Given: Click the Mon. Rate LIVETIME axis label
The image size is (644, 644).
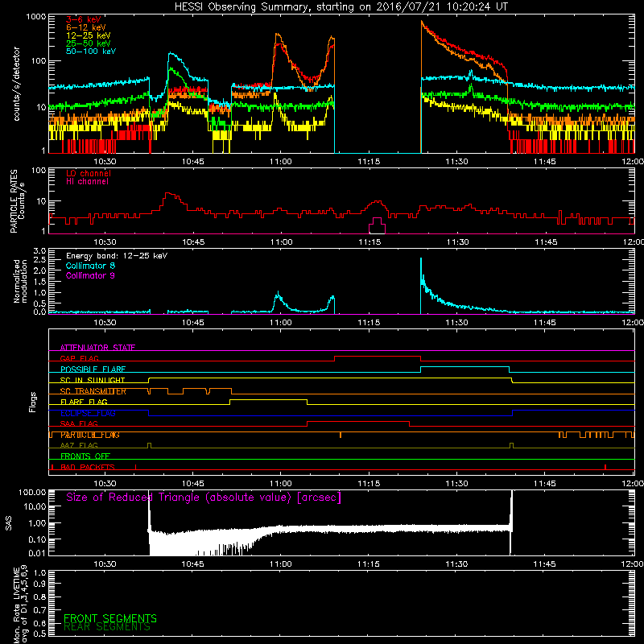Looking at the screenshot, I should [20, 605].
